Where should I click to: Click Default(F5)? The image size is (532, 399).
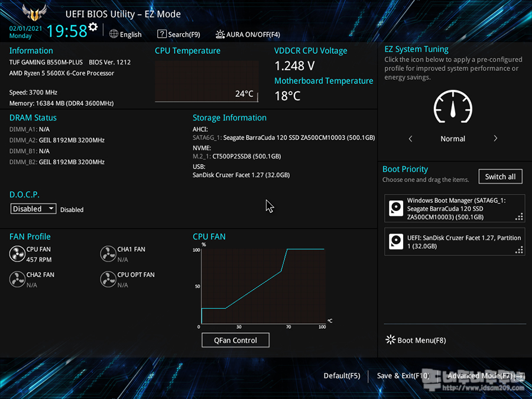point(342,375)
